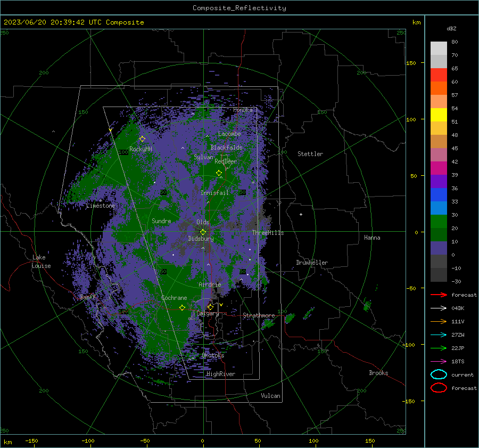The width and height of the screenshot is (479, 448).
Task: Click yellow diamond marker below Cochrane label
Action: pyautogui.click(x=183, y=307)
